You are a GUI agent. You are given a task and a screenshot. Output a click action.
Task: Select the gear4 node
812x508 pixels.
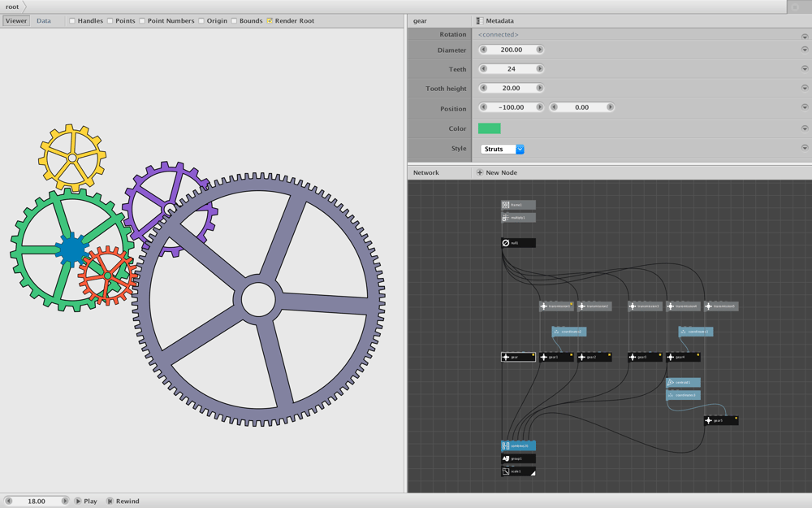684,357
